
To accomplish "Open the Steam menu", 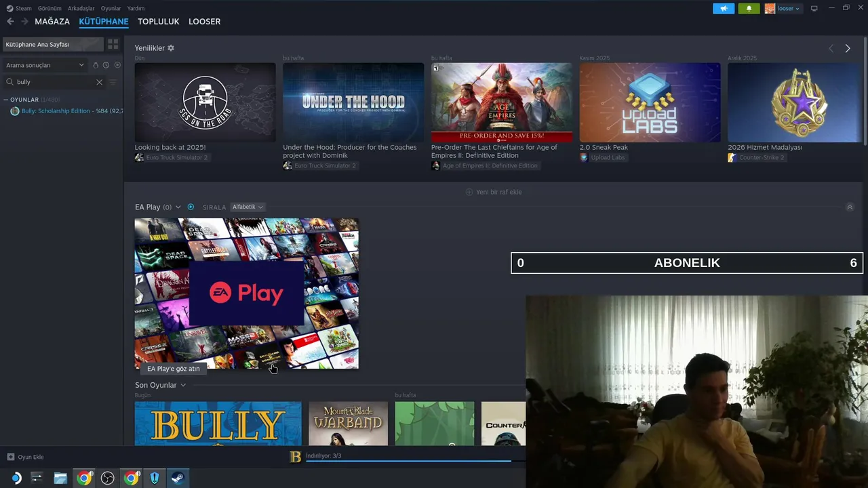I will (x=24, y=8).
